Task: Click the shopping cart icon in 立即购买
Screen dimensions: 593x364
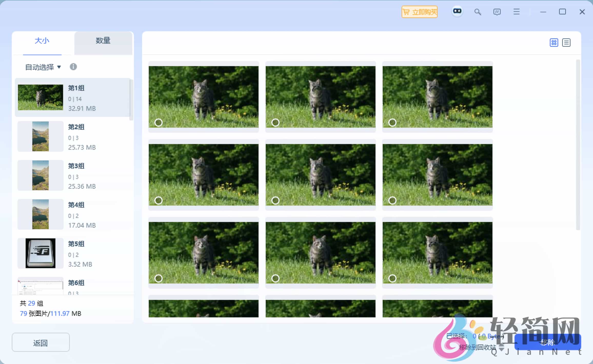Action: pyautogui.click(x=407, y=12)
